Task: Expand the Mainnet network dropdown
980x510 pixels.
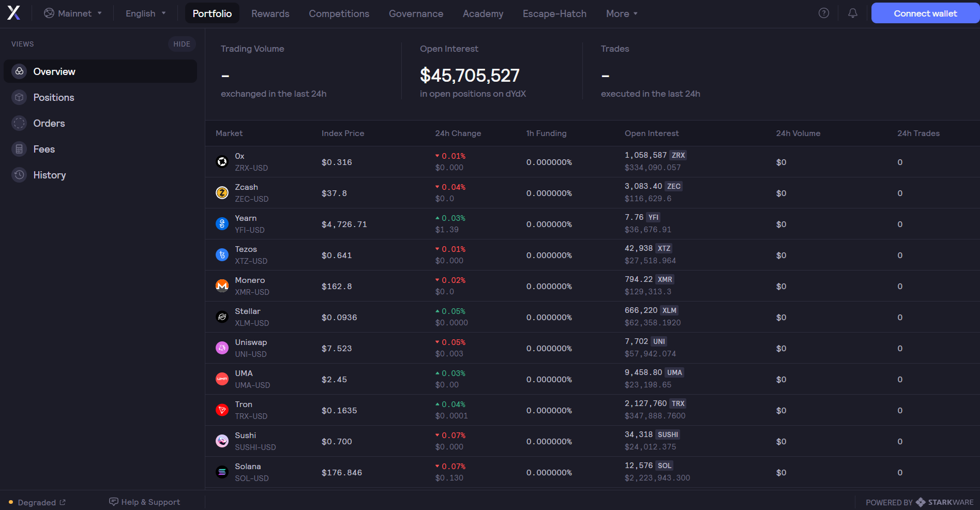Action: point(73,13)
